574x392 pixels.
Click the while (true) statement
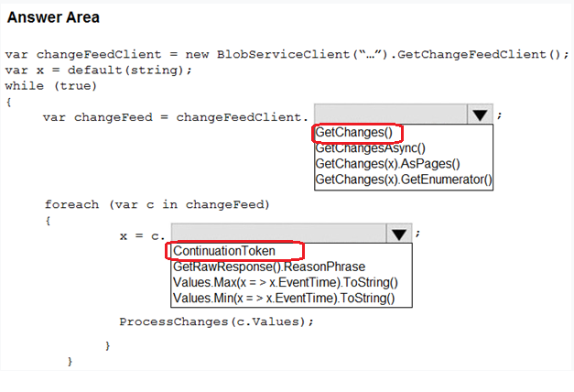50,85
